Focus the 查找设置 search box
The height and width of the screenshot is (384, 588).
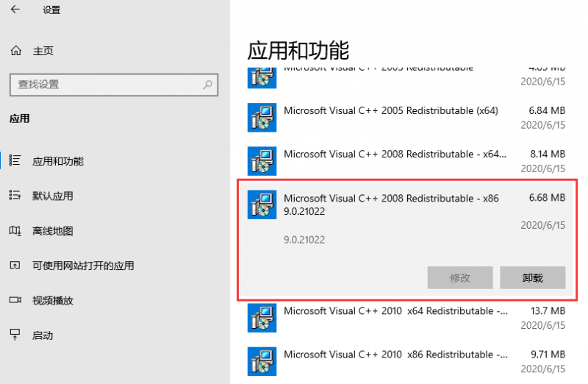(x=114, y=85)
